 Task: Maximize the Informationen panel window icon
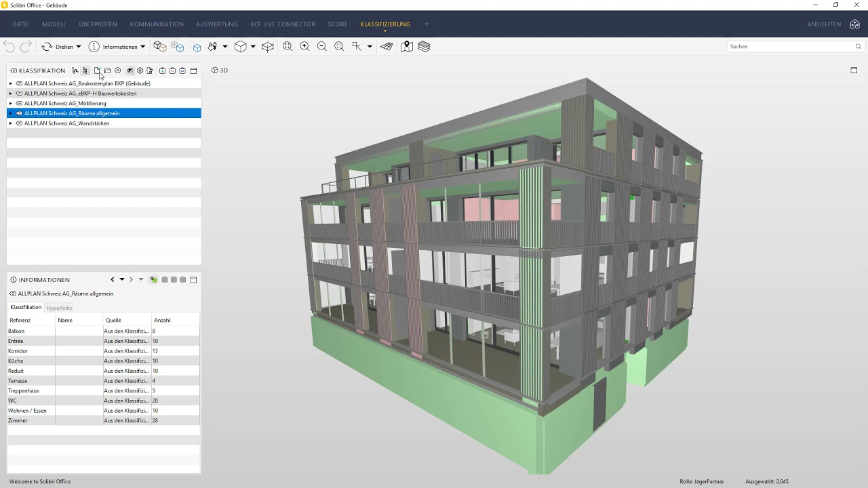click(193, 279)
